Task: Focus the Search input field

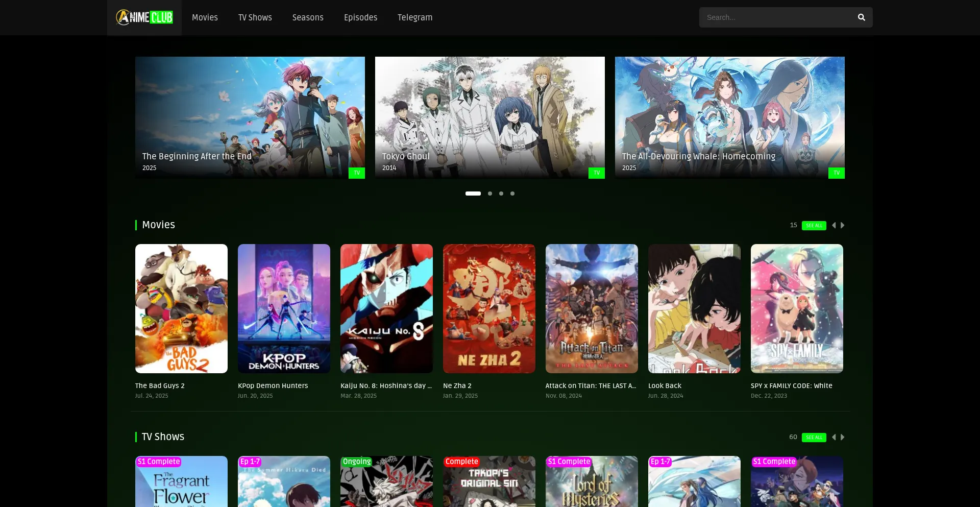Action: pos(776,17)
